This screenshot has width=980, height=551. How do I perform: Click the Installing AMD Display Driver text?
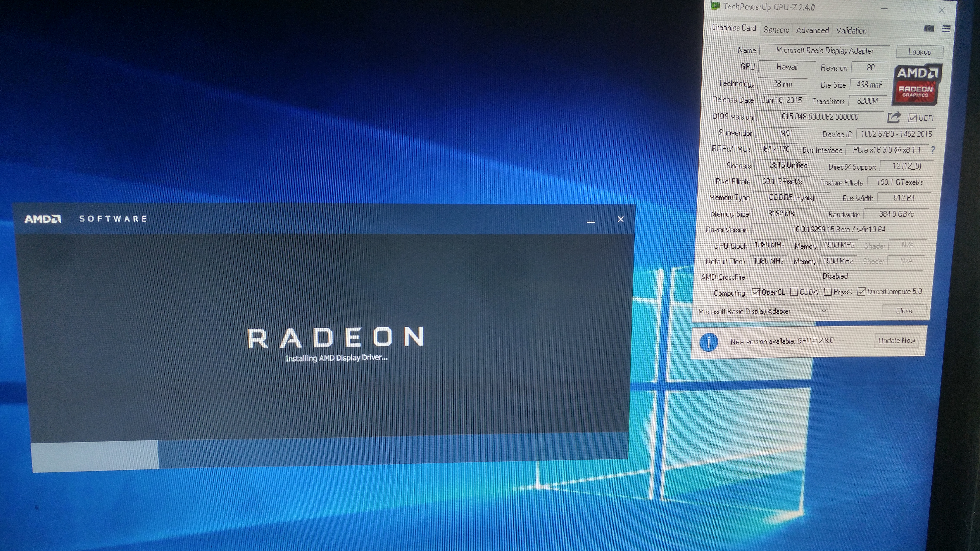click(x=336, y=358)
